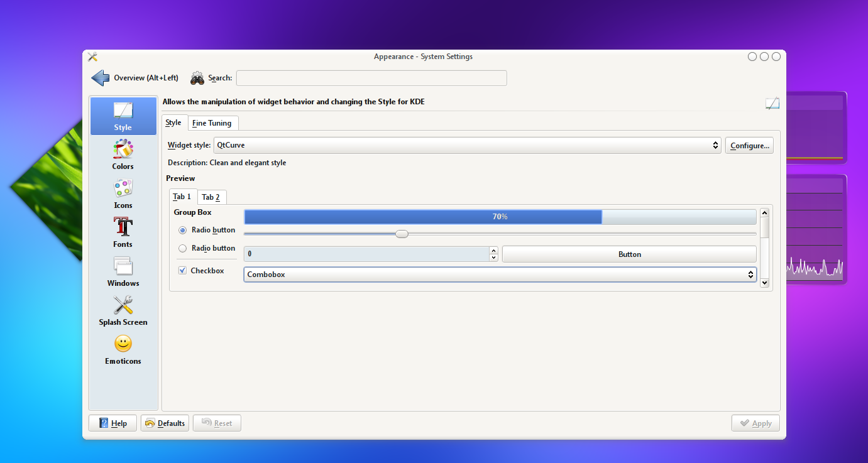Open the Widget style dropdown

[x=467, y=145]
